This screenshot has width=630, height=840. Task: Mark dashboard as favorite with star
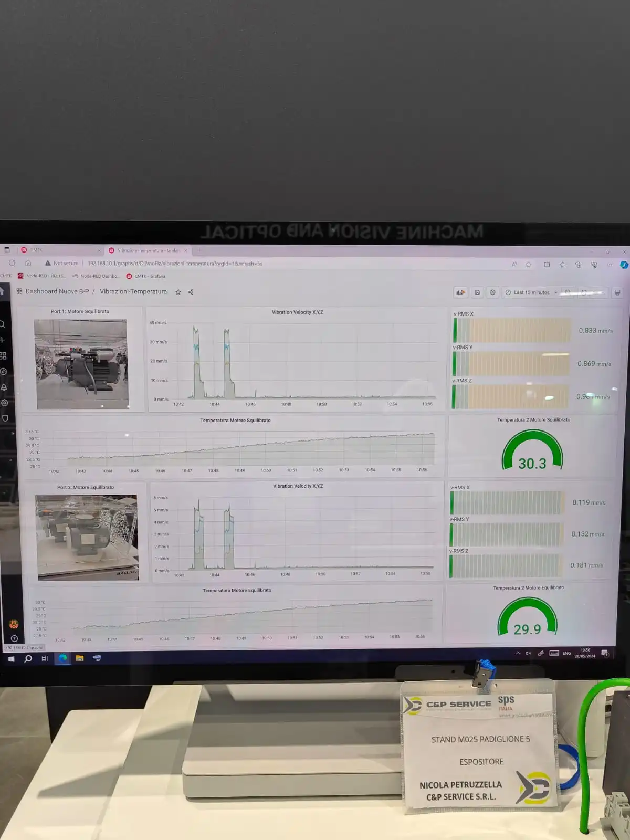(x=178, y=292)
